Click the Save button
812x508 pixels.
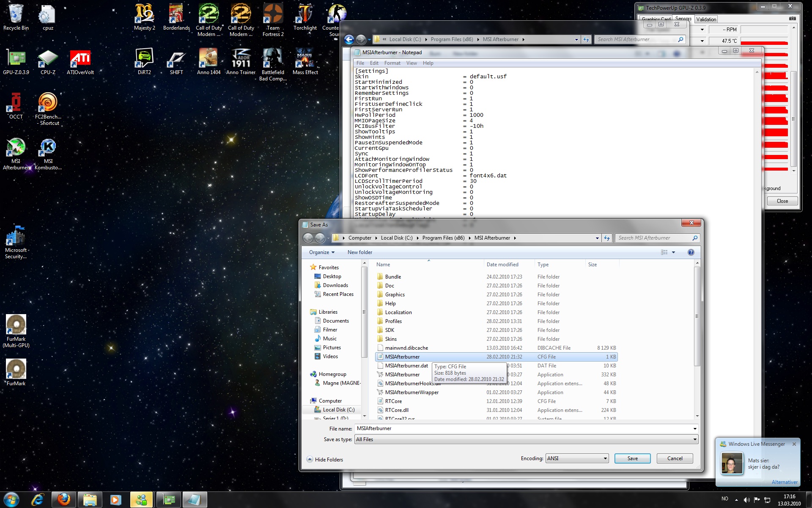pyautogui.click(x=633, y=458)
